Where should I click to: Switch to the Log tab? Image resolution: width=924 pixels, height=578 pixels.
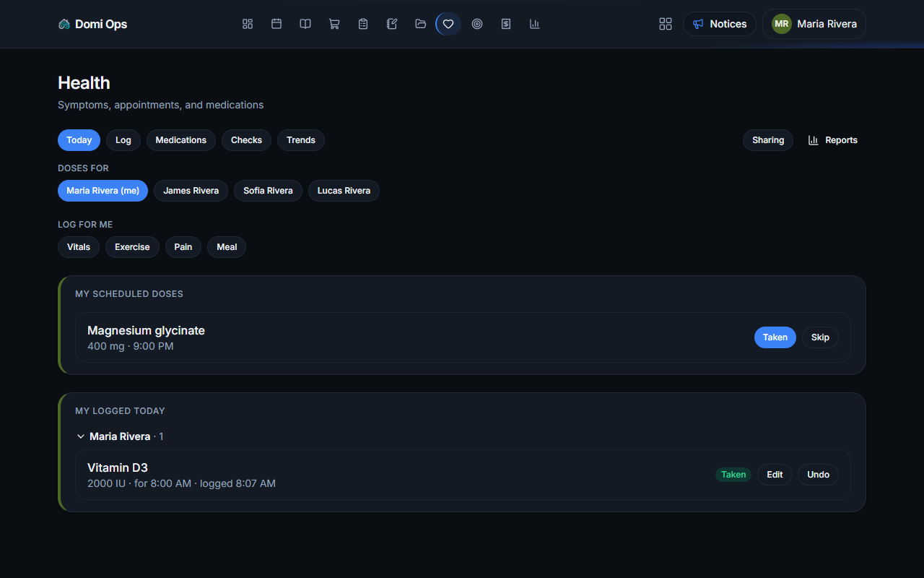click(x=123, y=140)
